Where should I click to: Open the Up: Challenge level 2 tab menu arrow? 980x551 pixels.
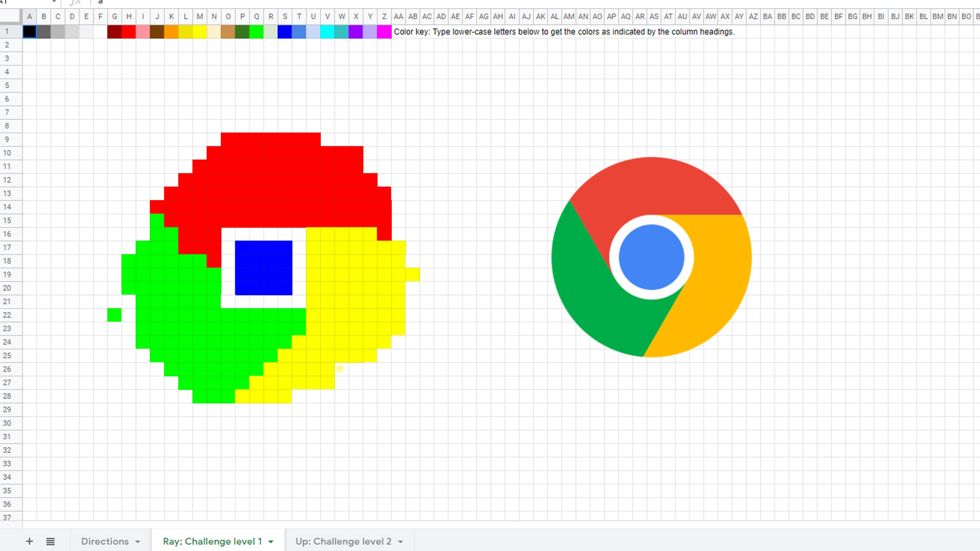point(401,542)
